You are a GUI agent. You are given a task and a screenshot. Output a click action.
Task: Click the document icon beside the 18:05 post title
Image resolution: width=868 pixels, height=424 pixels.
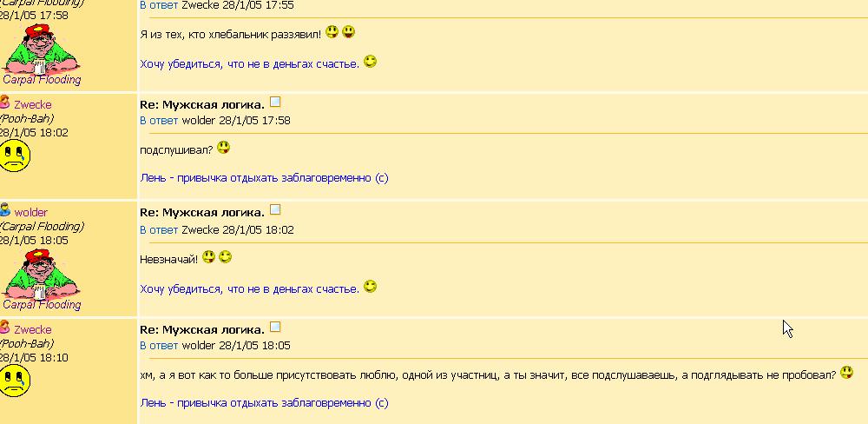274,209
